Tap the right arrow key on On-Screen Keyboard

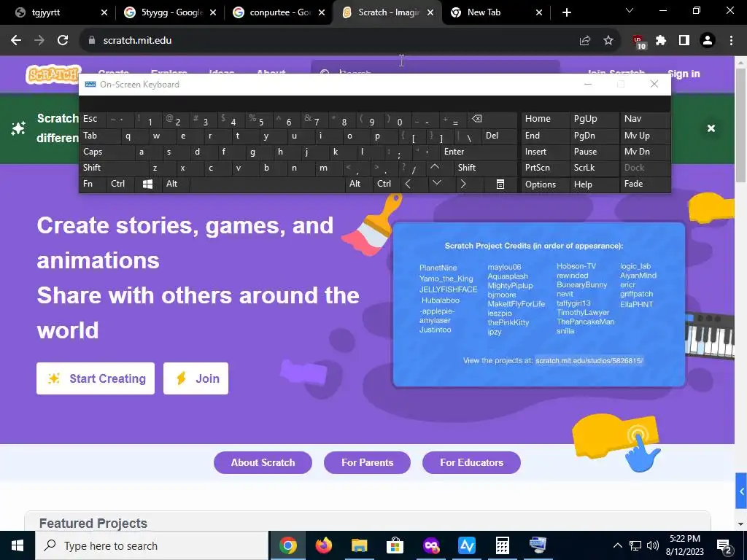(x=463, y=184)
